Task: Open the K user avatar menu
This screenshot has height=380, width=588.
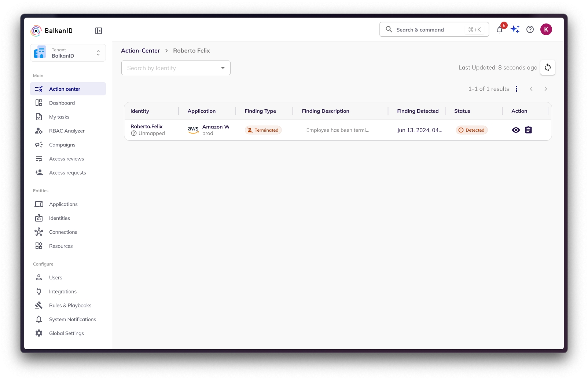Action: tap(546, 29)
